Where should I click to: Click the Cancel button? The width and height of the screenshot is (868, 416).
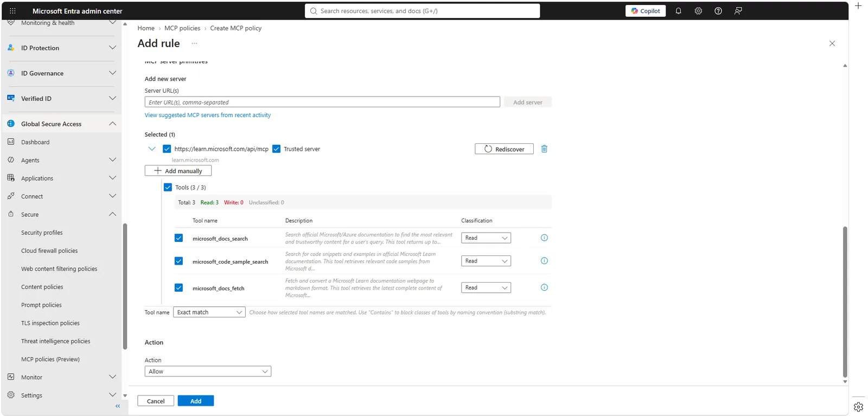coord(156,401)
